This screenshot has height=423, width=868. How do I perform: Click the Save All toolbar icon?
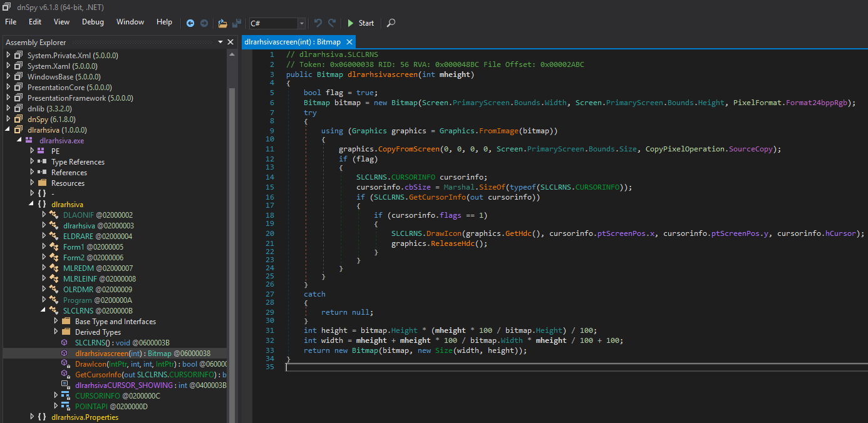pos(237,23)
